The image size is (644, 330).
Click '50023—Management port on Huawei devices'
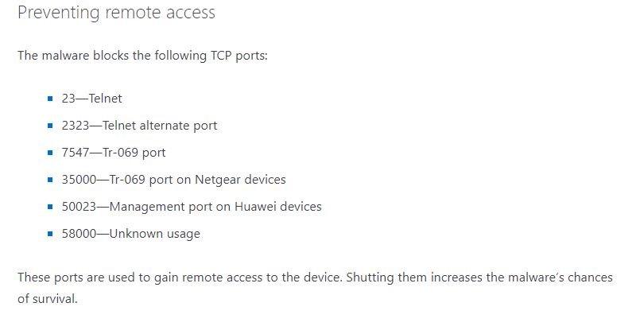point(192,206)
